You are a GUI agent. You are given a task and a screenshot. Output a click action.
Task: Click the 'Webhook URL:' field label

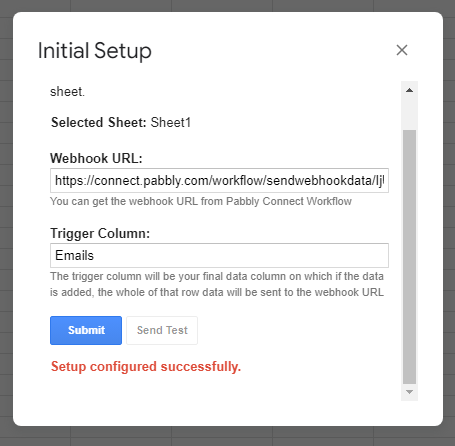tap(96, 158)
